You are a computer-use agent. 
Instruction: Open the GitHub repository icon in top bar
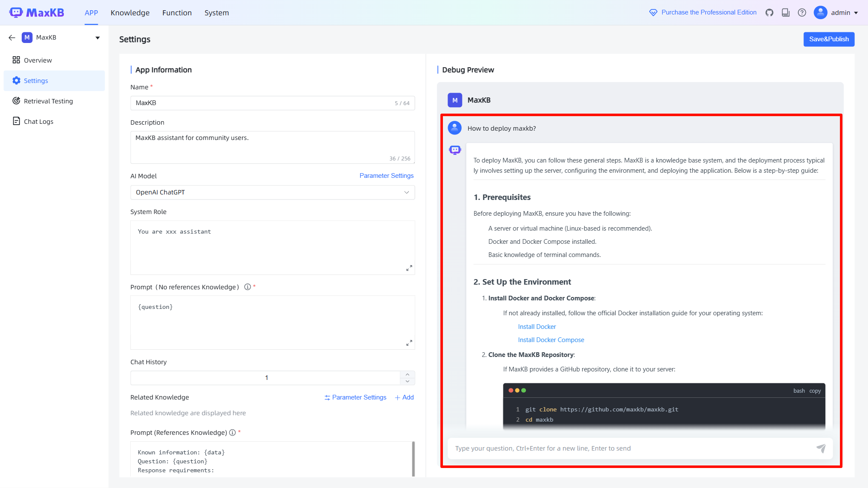point(769,12)
